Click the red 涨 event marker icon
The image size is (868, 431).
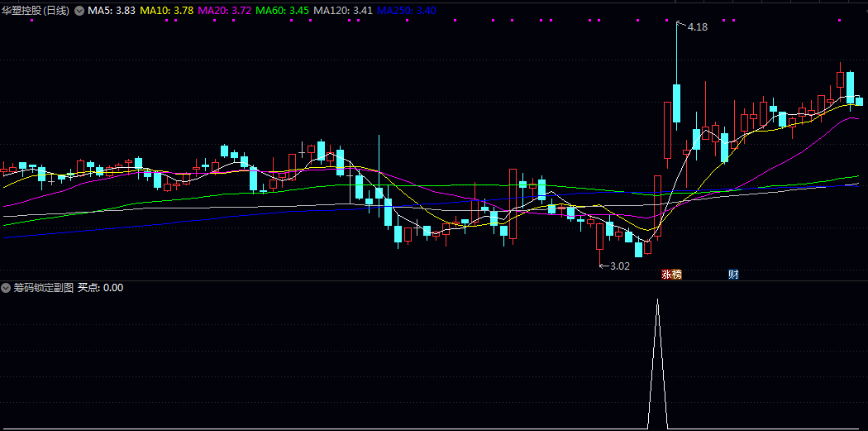point(666,275)
